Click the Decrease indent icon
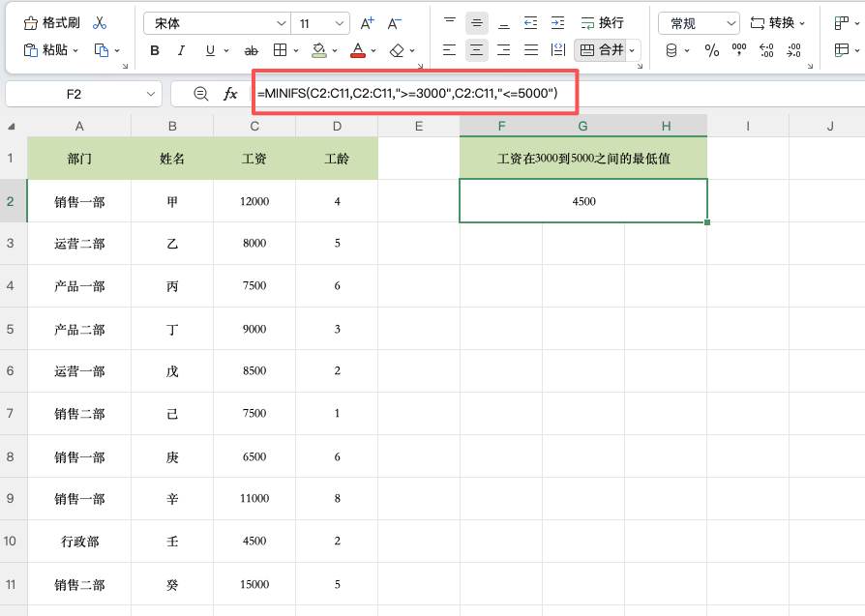The width and height of the screenshot is (865, 616). [x=530, y=22]
